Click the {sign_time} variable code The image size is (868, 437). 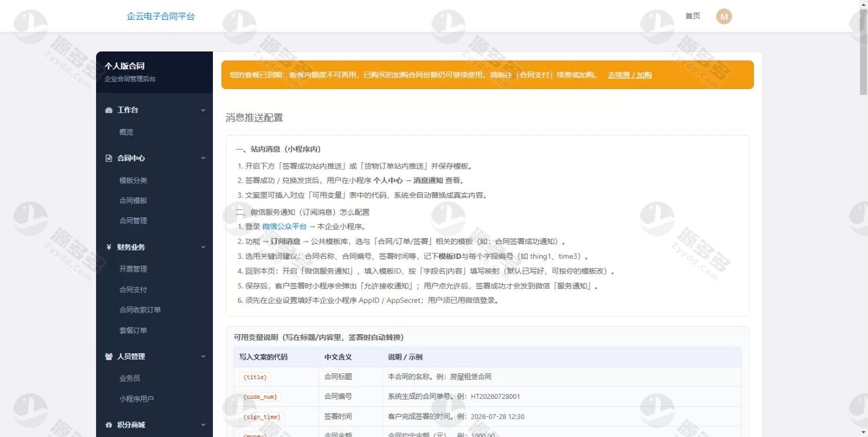pyautogui.click(x=262, y=417)
